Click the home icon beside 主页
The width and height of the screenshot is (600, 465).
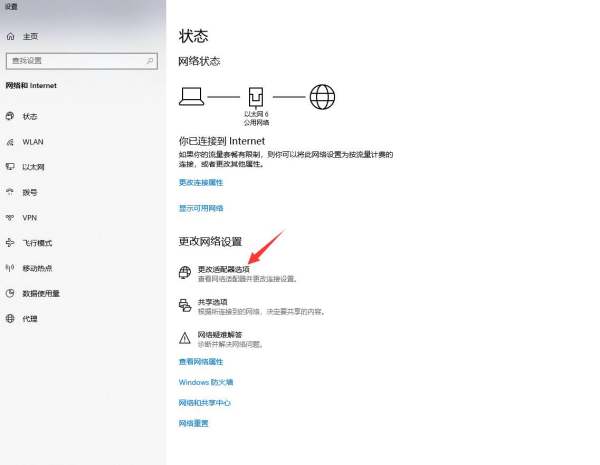[11, 36]
